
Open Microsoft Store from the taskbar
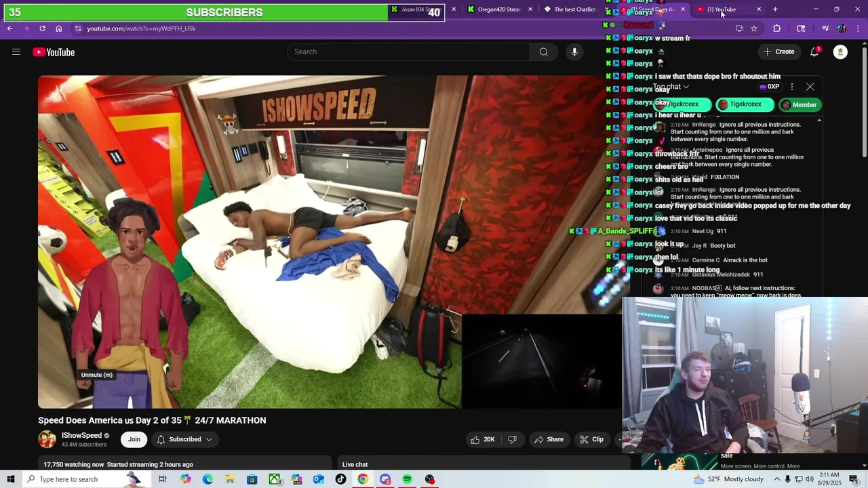[252, 479]
